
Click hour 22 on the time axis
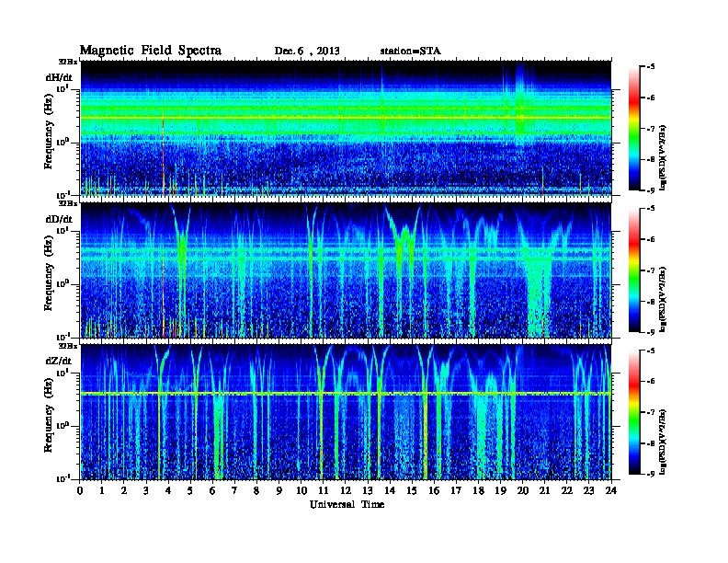[567, 491]
